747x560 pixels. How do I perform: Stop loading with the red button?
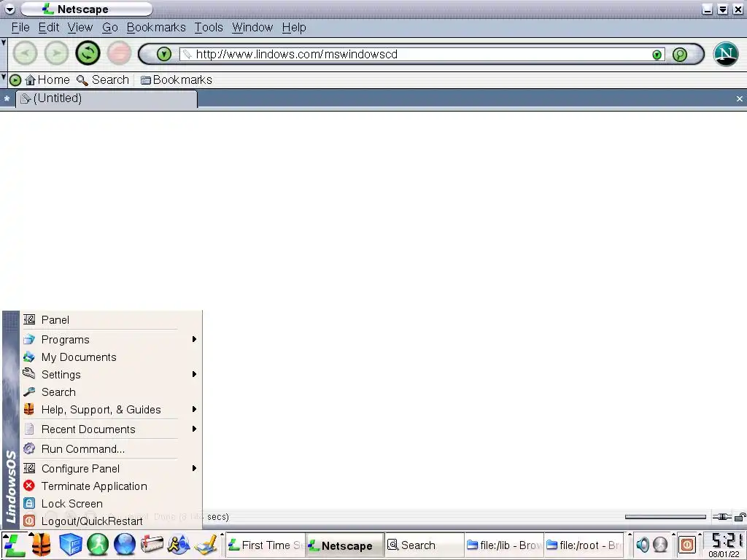[119, 53]
